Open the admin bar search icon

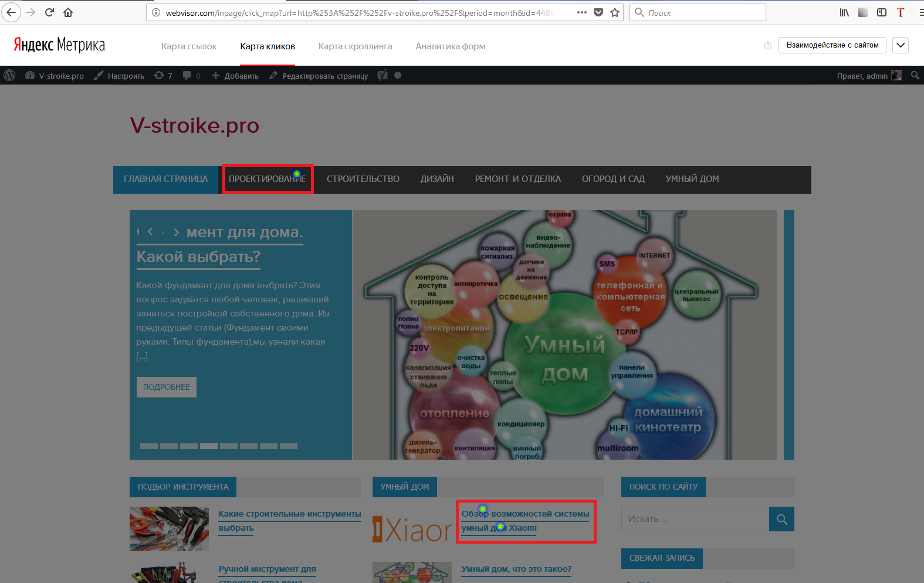(915, 75)
